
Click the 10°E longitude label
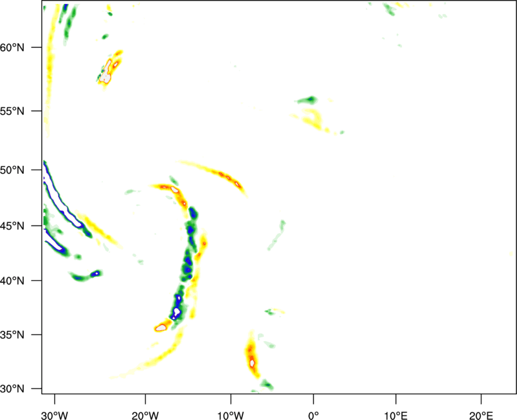click(x=396, y=415)
